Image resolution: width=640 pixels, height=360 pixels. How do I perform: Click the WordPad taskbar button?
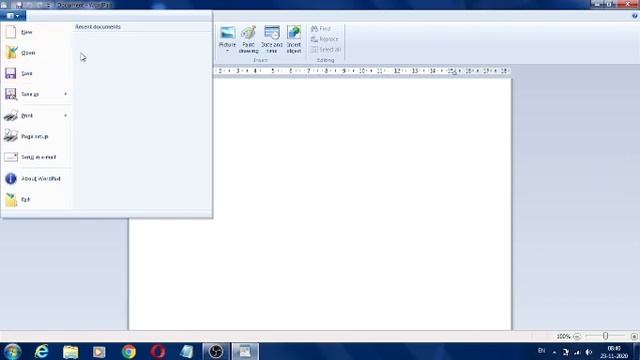(245, 351)
